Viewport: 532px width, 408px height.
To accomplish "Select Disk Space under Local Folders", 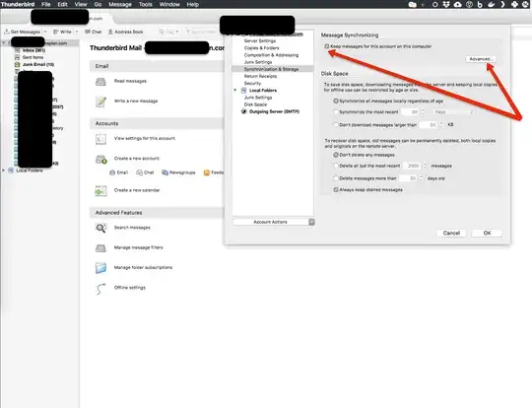I will click(255, 104).
